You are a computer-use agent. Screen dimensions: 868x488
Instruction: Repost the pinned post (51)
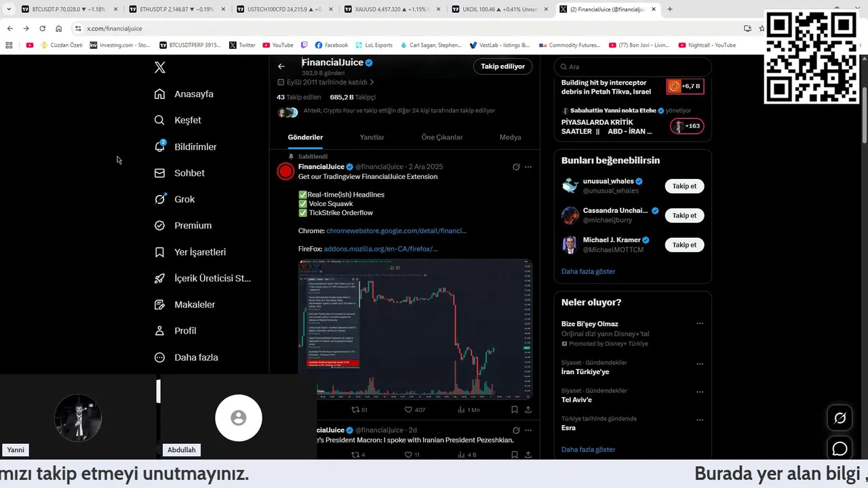[359, 409]
